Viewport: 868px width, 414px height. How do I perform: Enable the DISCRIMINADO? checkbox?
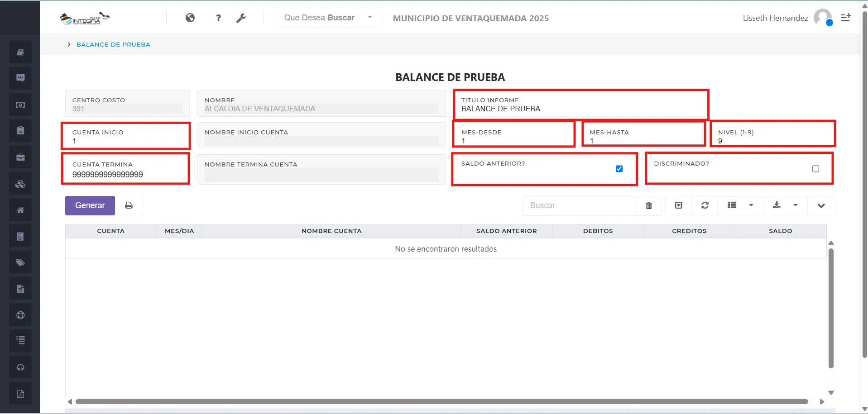click(816, 168)
